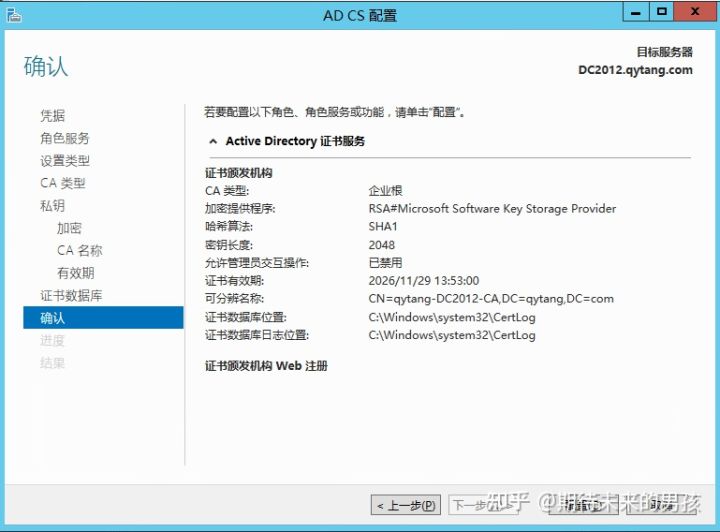Open the 私钥 step
This screenshot has width=720, height=532.
click(x=52, y=205)
